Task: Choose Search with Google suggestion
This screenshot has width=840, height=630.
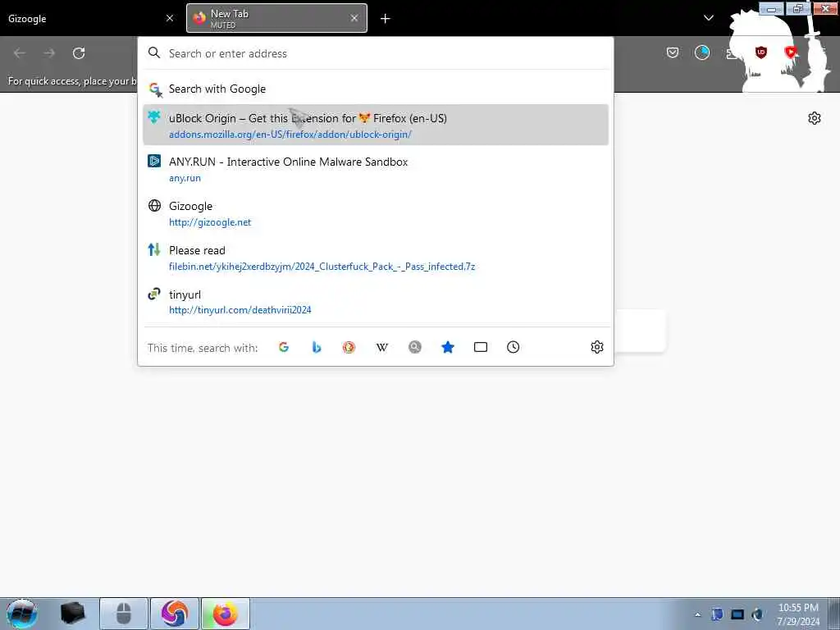Action: pos(376,89)
